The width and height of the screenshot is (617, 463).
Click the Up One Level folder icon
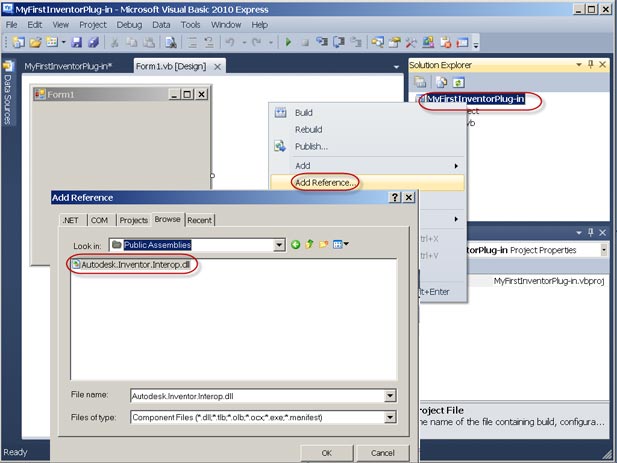pyautogui.click(x=310, y=244)
